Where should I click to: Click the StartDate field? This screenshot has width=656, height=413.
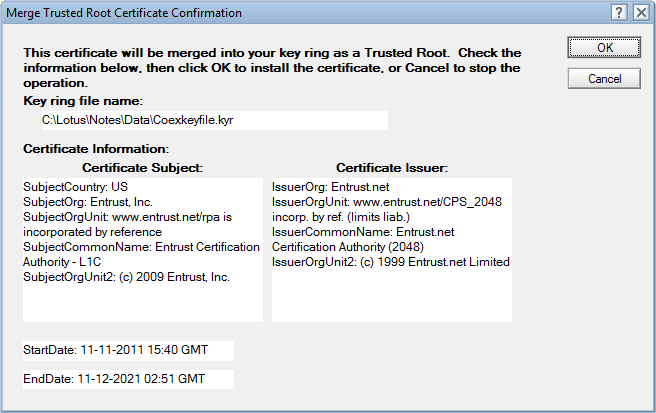[128, 350]
